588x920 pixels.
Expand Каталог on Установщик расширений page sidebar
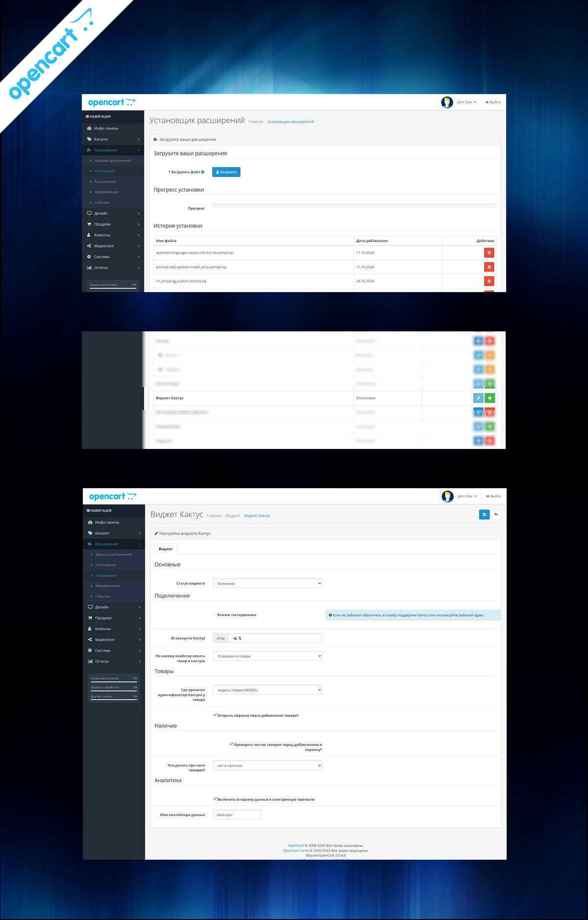pyautogui.click(x=113, y=139)
